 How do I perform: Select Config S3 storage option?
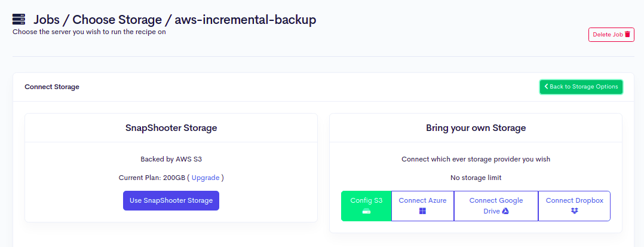click(x=366, y=206)
